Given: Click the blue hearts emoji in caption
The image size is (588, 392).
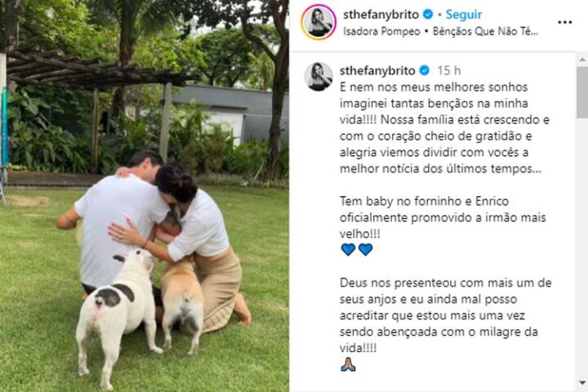Looking at the screenshot, I should pos(357,249).
